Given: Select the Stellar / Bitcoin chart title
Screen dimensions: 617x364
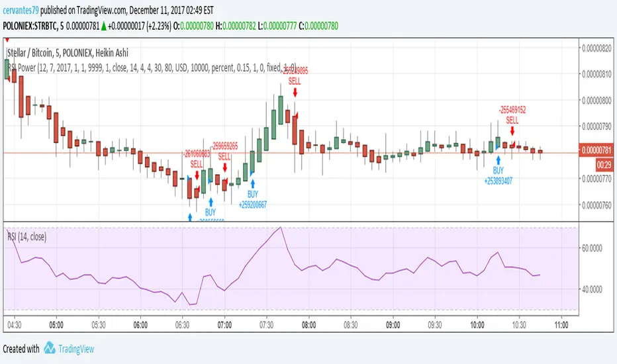Looking at the screenshot, I should coord(68,53).
